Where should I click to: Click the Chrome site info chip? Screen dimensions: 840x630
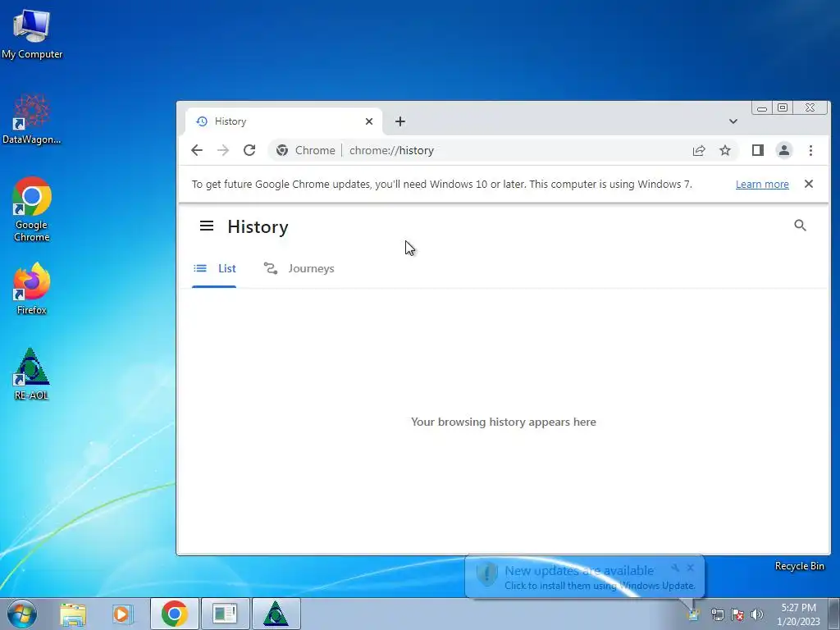[x=305, y=151]
